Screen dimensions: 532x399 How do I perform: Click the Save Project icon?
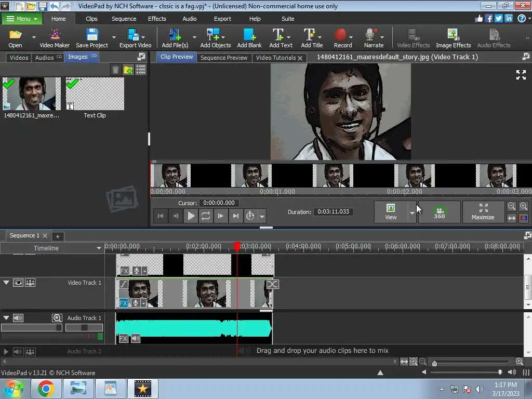coord(91,38)
